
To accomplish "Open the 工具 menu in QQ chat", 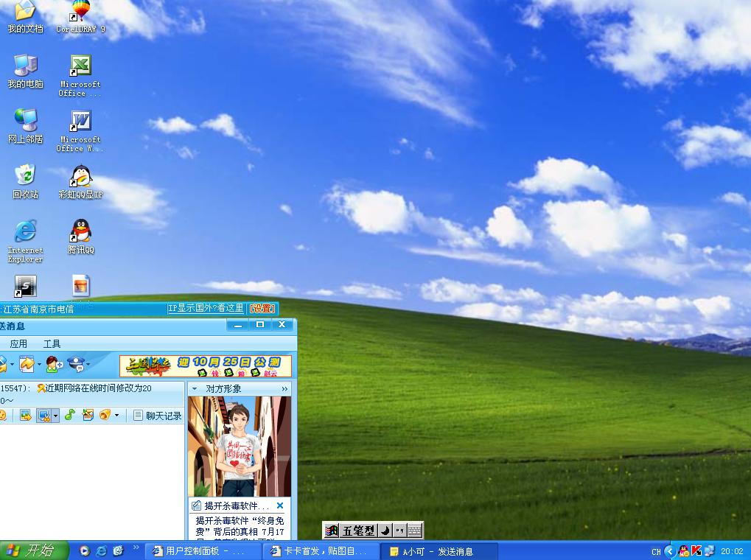I will (x=52, y=343).
